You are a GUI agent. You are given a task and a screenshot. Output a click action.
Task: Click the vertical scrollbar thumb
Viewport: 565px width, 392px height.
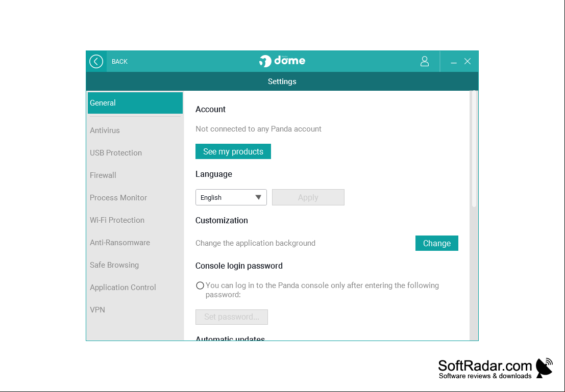(474, 149)
